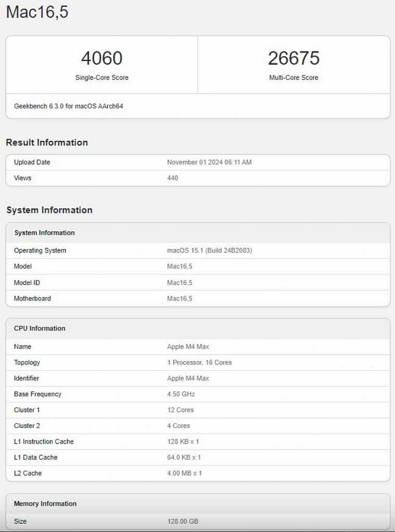The height and width of the screenshot is (532, 395).
Task: Click the Single-Core Score label
Action: click(102, 77)
